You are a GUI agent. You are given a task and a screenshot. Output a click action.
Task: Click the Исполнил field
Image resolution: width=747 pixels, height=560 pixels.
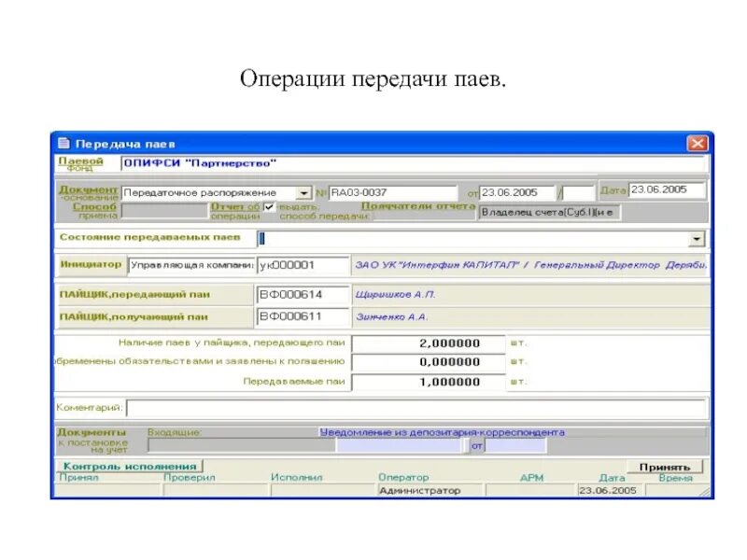[x=323, y=491]
